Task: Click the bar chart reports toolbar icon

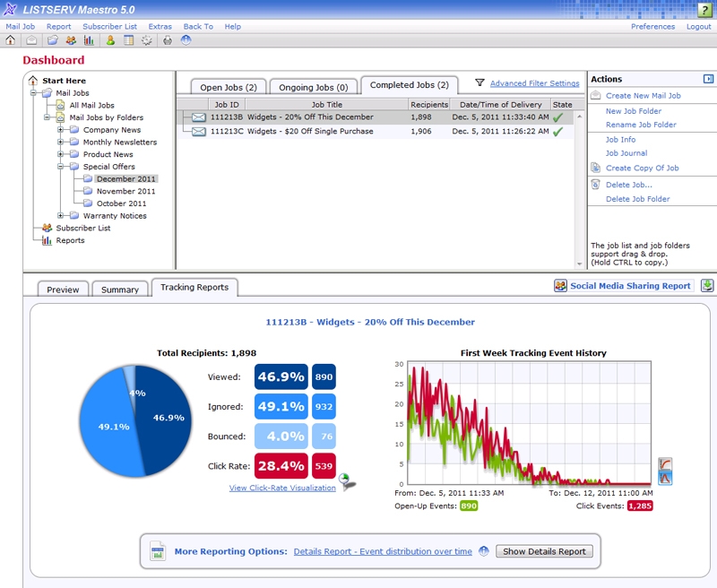Action: pyautogui.click(x=89, y=40)
